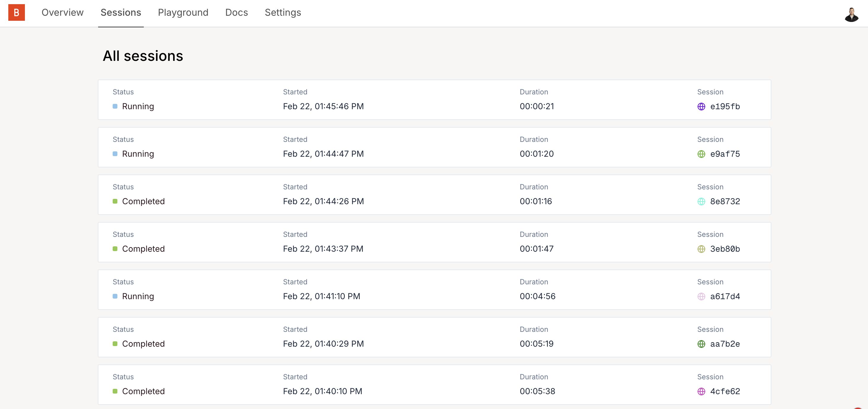868x409 pixels.
Task: Open the user profile avatar
Action: click(851, 15)
